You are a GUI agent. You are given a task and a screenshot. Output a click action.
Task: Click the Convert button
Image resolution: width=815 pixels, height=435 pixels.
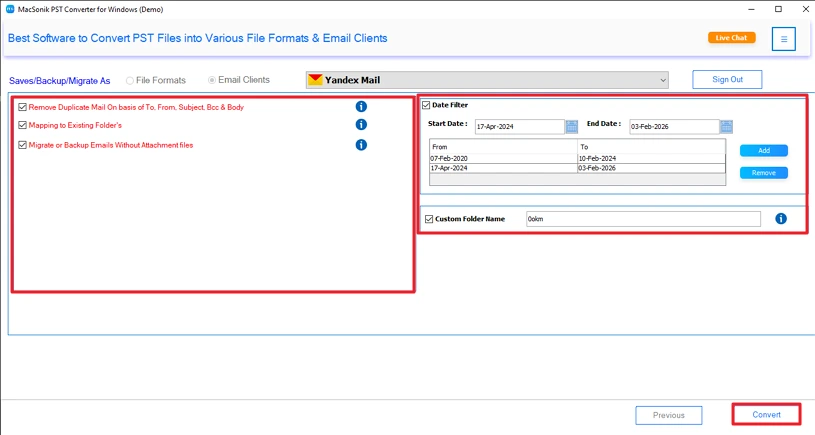(766, 415)
